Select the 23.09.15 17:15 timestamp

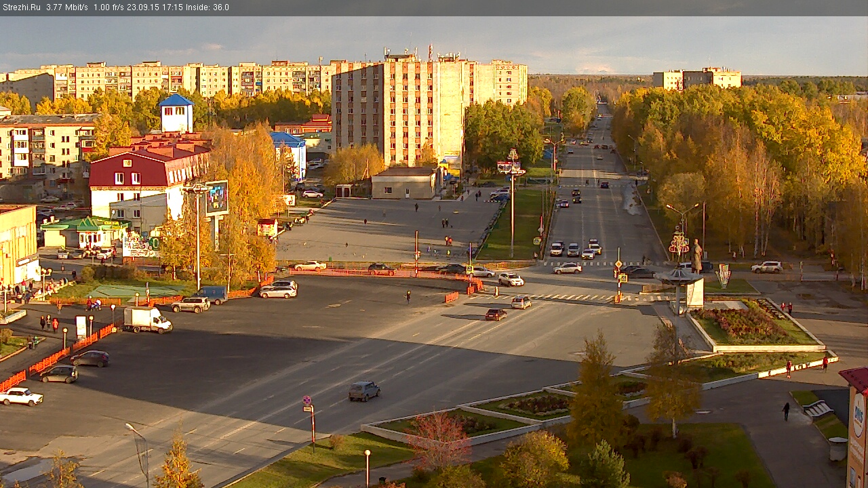(x=155, y=7)
